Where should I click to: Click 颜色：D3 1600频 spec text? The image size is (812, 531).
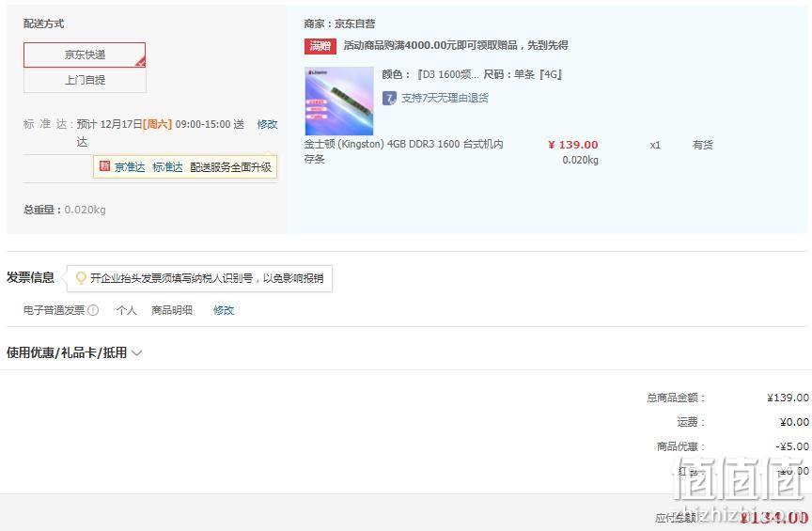pos(430,74)
